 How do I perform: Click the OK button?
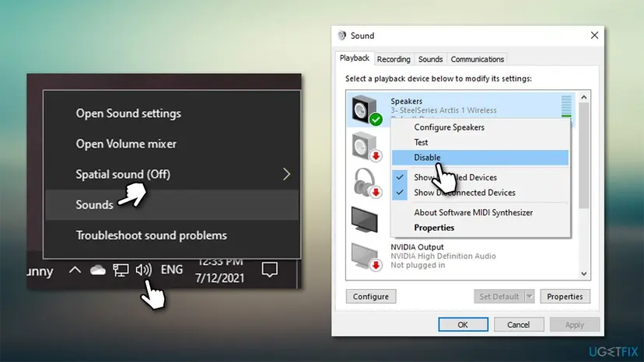pyautogui.click(x=463, y=324)
